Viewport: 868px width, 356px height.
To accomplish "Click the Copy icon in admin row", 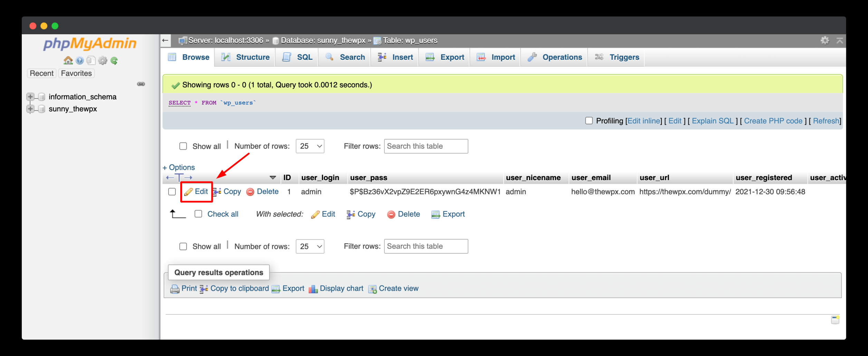I will pyautogui.click(x=217, y=192).
